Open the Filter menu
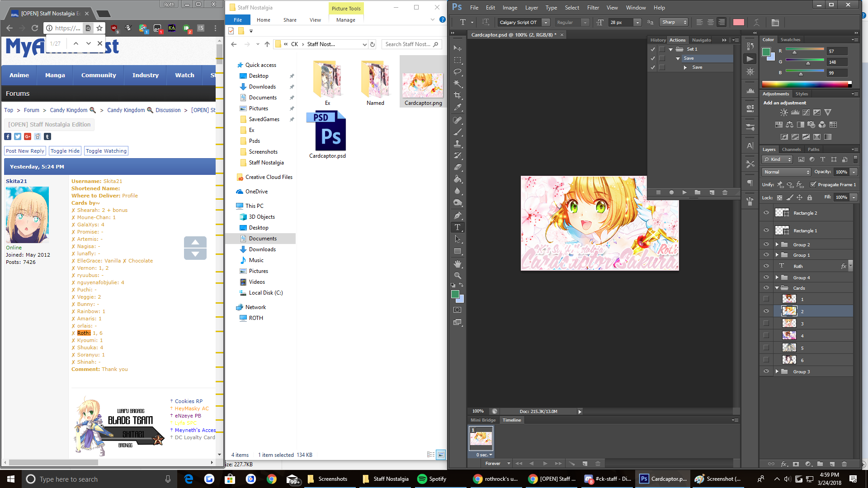Image resolution: width=868 pixels, height=488 pixels. pyautogui.click(x=593, y=8)
